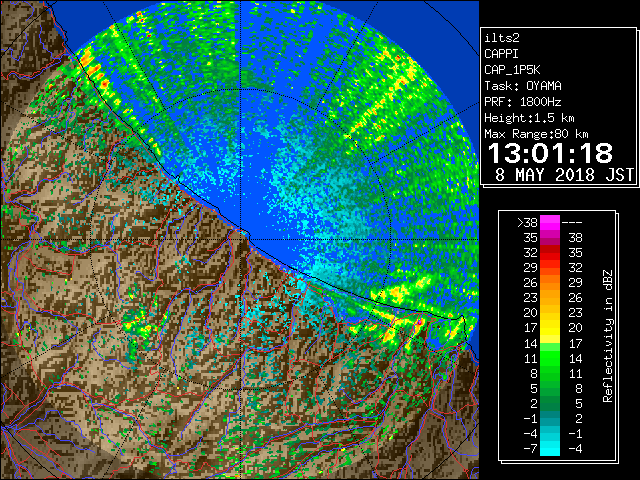The height and width of the screenshot is (480, 640).
Task: Click the time stamp 13:01:18
Action: point(550,153)
